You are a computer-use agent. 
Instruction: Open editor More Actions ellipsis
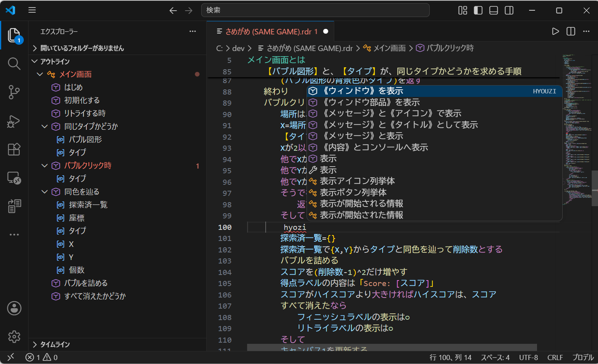point(586,31)
